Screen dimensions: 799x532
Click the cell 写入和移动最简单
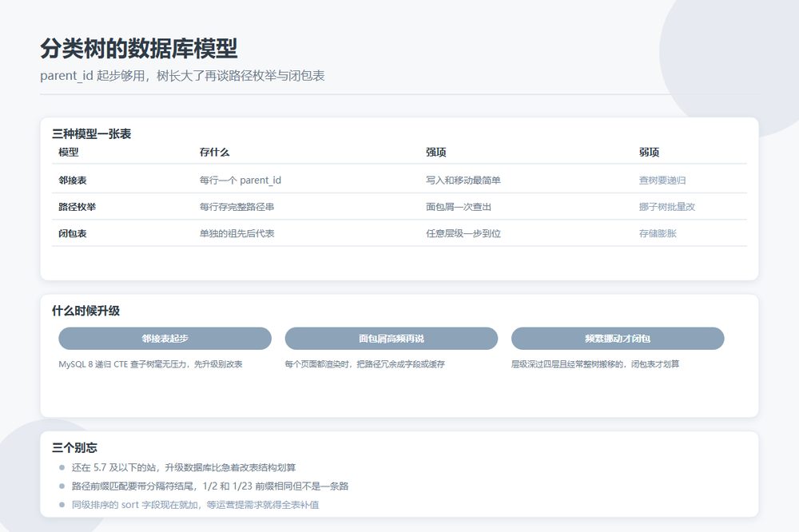click(463, 181)
